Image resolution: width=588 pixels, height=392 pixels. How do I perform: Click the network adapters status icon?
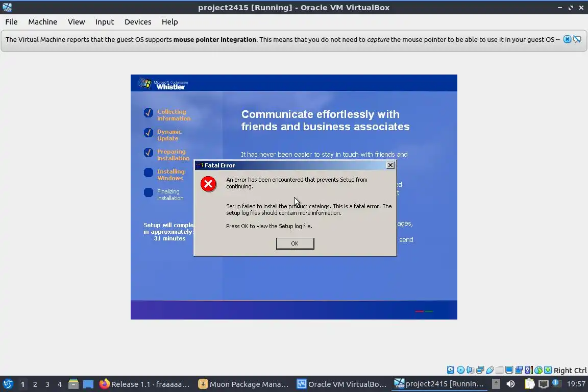coord(480,370)
